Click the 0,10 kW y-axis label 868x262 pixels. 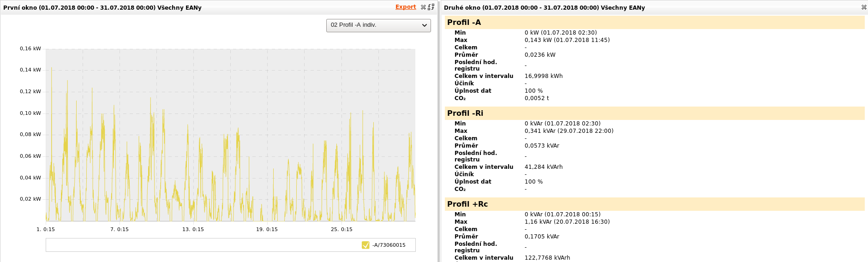(x=30, y=113)
